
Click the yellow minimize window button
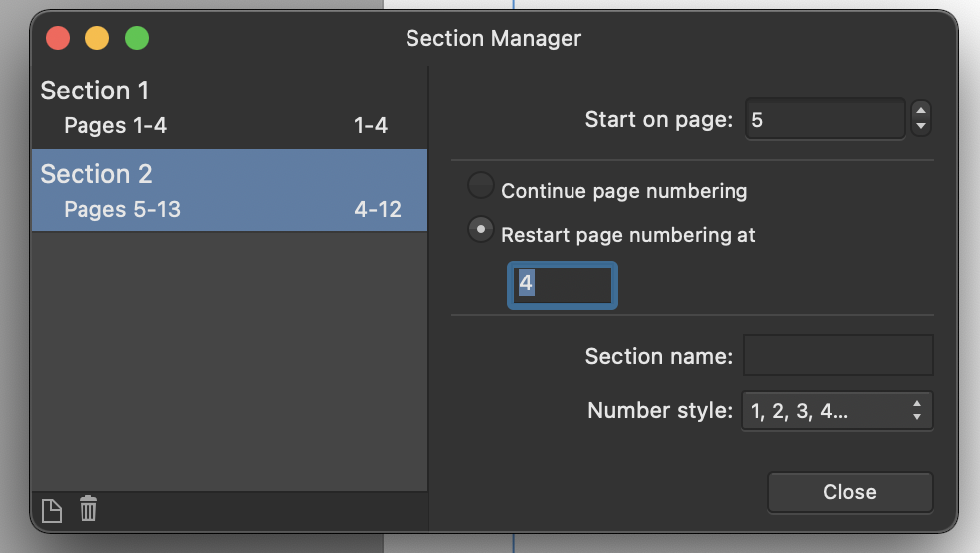point(97,39)
